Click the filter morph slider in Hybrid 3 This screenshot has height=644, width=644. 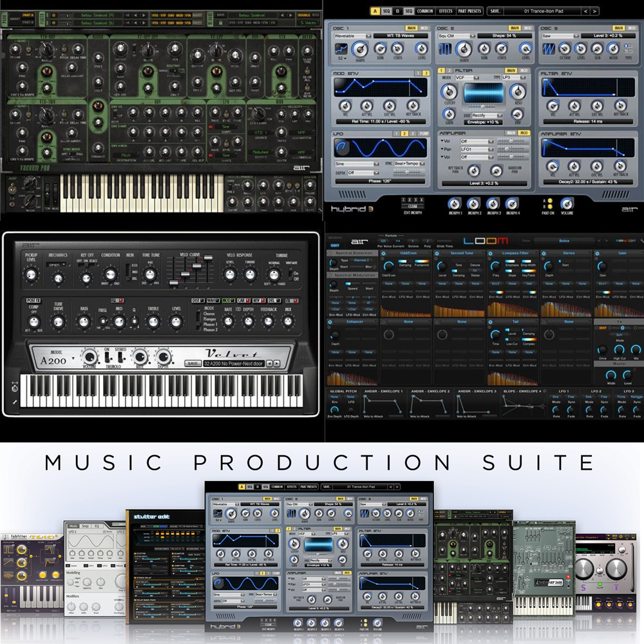pyautogui.click(x=482, y=107)
